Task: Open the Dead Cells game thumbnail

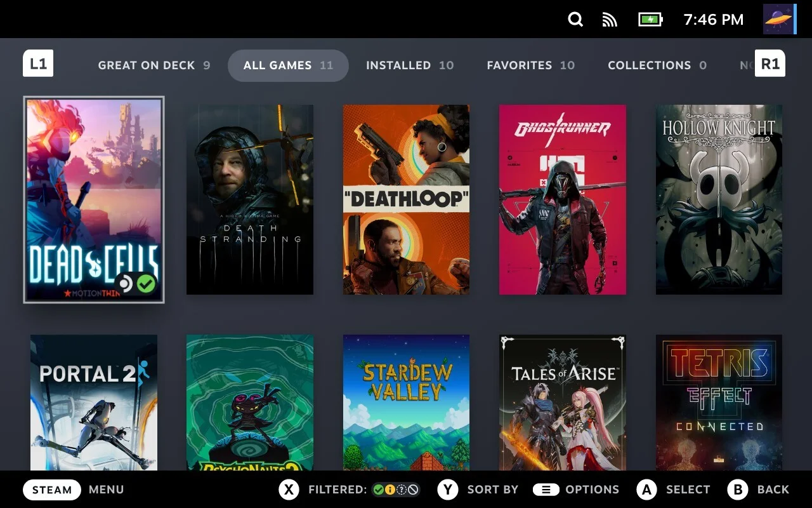Action: coord(94,199)
